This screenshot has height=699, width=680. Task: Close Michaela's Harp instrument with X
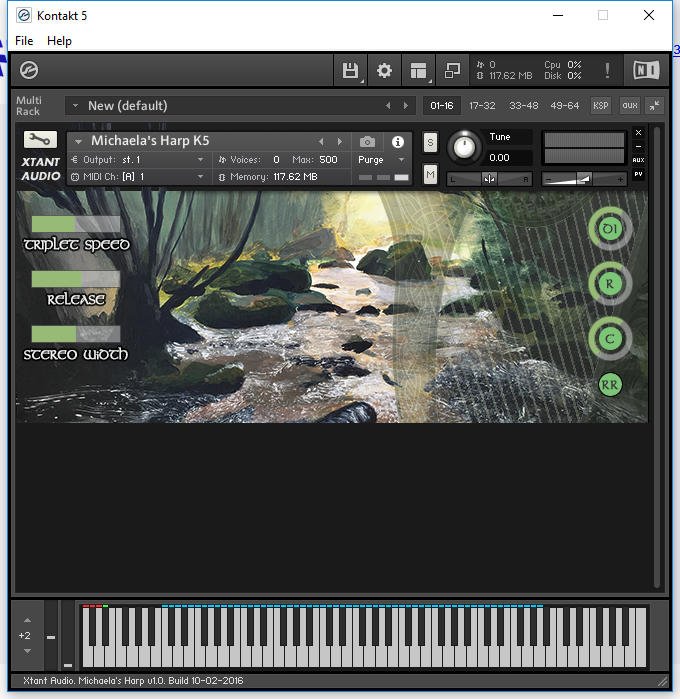639,133
